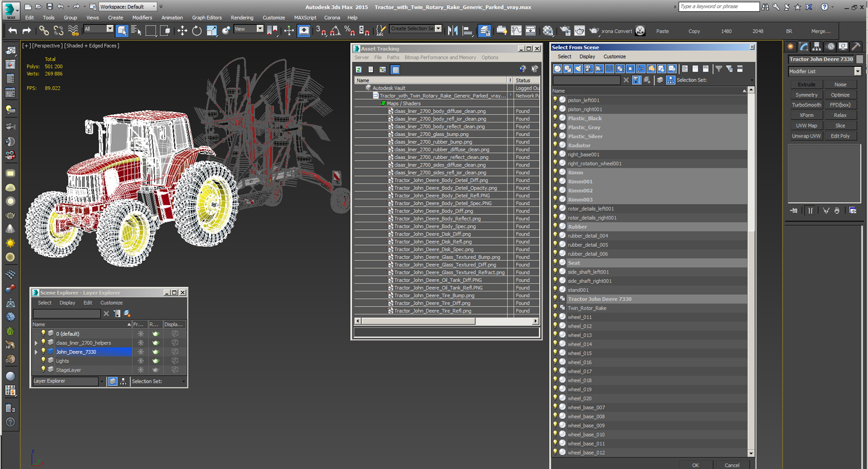Toggle renderable teapot of StageLayer
Image resolution: width=868 pixels, height=469 pixels.
click(x=155, y=370)
